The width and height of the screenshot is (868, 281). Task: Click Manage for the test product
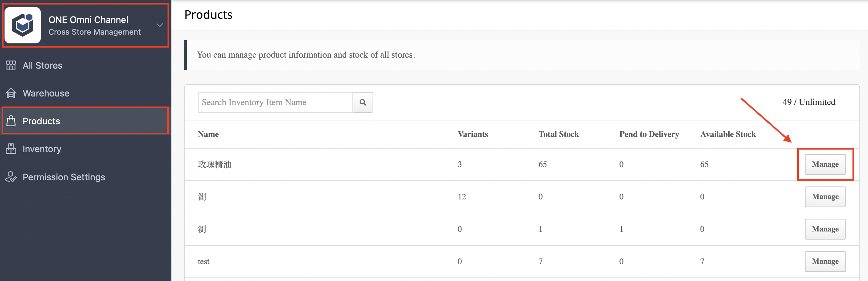point(825,262)
